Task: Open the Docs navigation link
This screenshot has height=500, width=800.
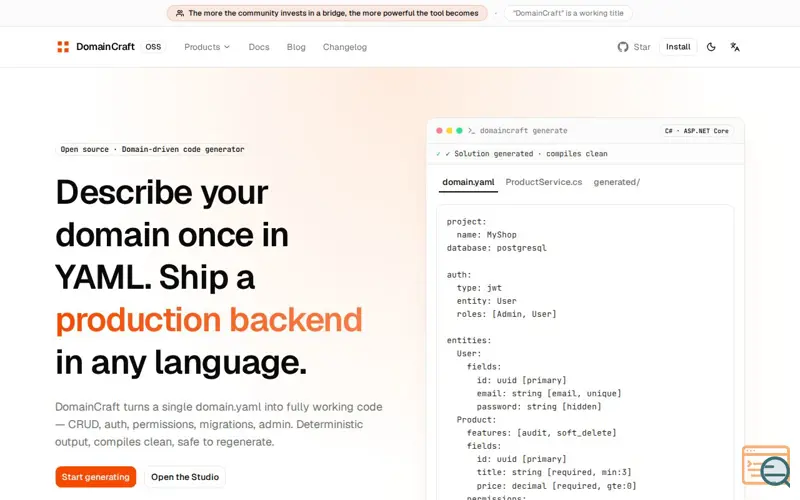Action: click(259, 47)
